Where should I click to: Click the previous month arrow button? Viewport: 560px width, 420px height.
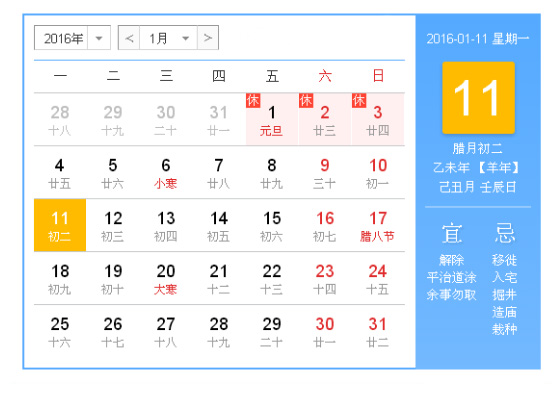pos(129,38)
